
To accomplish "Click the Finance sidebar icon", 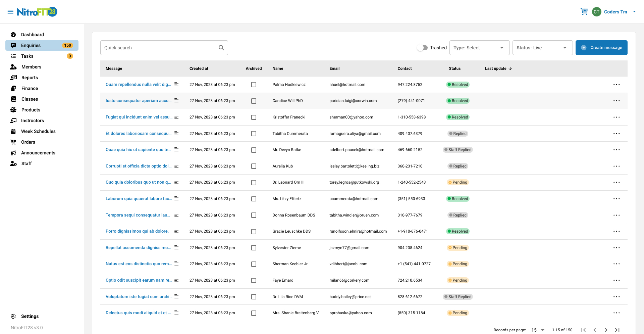I will [x=13, y=88].
